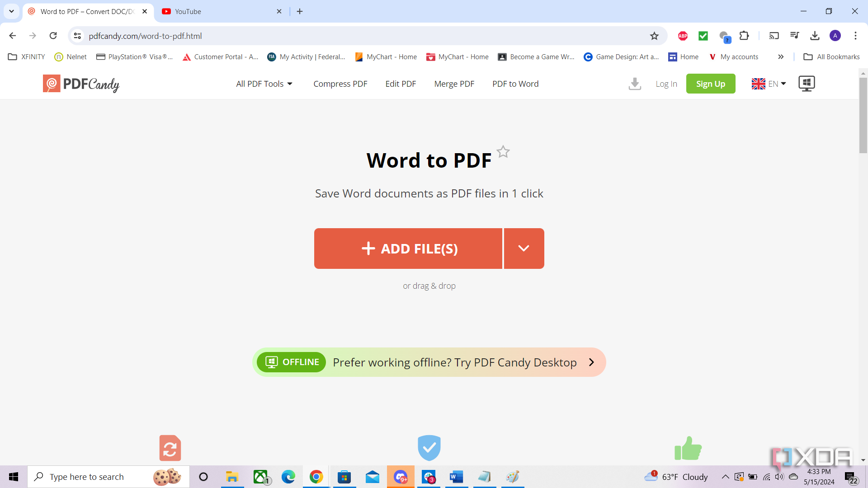The width and height of the screenshot is (868, 488).
Task: Open the PDF Candy Desktop offline banner
Action: (x=429, y=362)
